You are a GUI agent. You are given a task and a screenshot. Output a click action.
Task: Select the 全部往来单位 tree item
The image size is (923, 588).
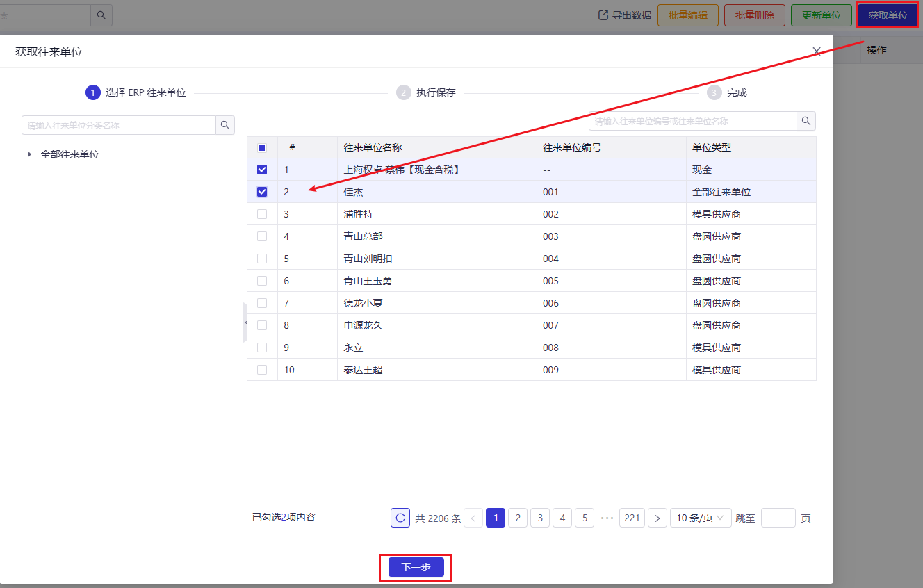(x=70, y=154)
